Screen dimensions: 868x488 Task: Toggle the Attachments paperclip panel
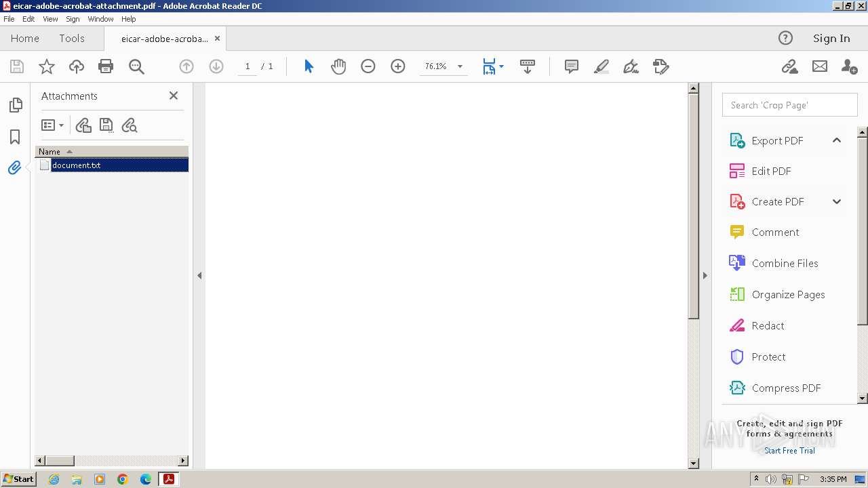(14, 167)
